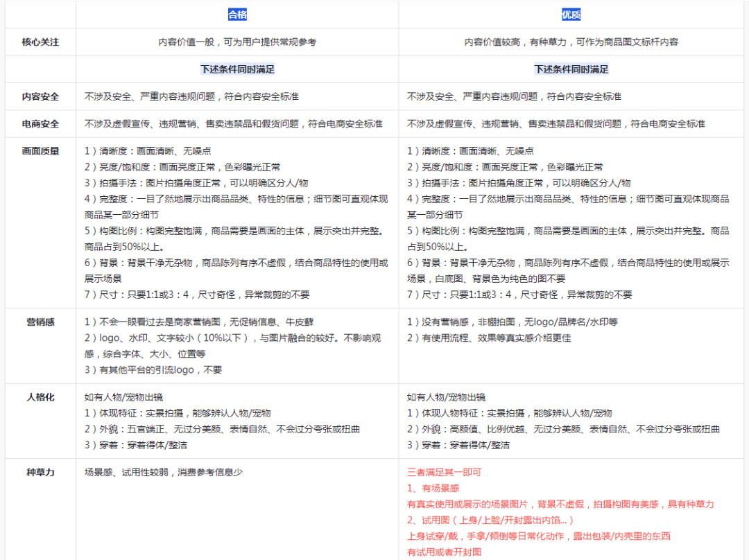Click the 画面质量 row label
This screenshot has height=560, width=749.
pos(38,150)
